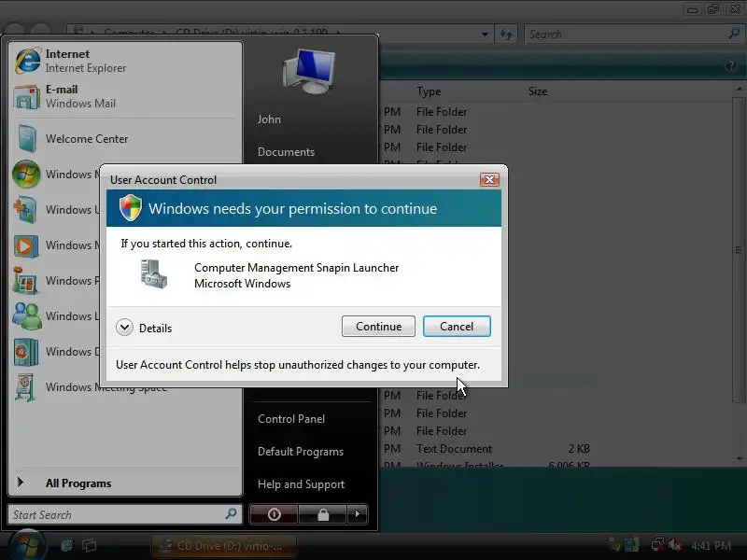
Task: Click Switch Between Windows quick launch icon
Action: click(89, 545)
